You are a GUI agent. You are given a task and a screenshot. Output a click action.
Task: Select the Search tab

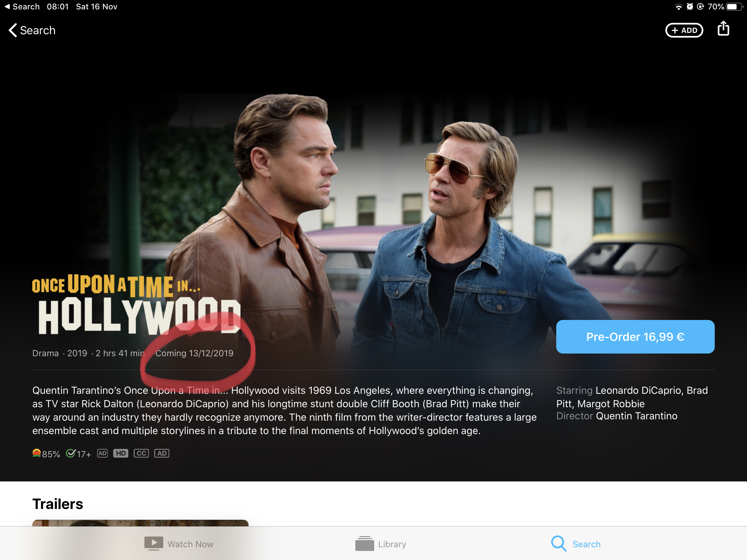[x=576, y=544]
